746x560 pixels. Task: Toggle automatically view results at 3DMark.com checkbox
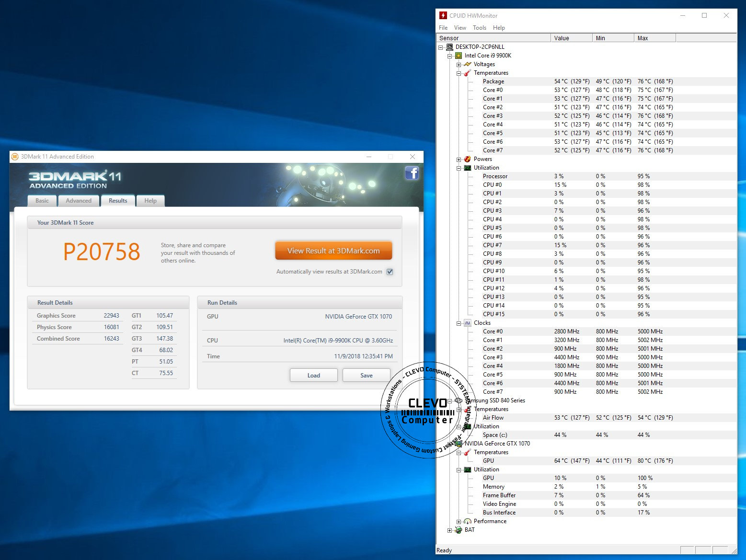[x=390, y=272]
